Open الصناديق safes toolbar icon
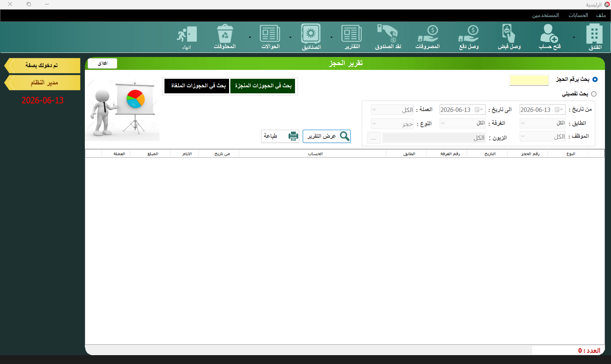Image resolution: width=611 pixels, height=364 pixels. pos(311,37)
